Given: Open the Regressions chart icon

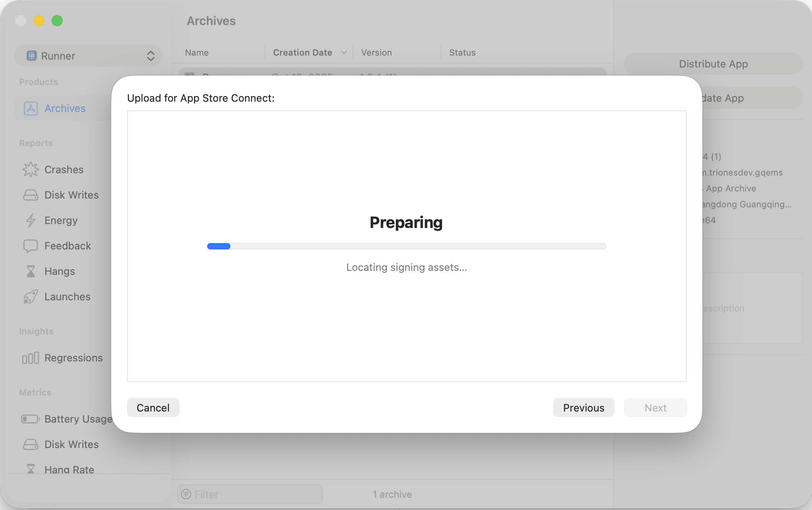Looking at the screenshot, I should 31,358.
